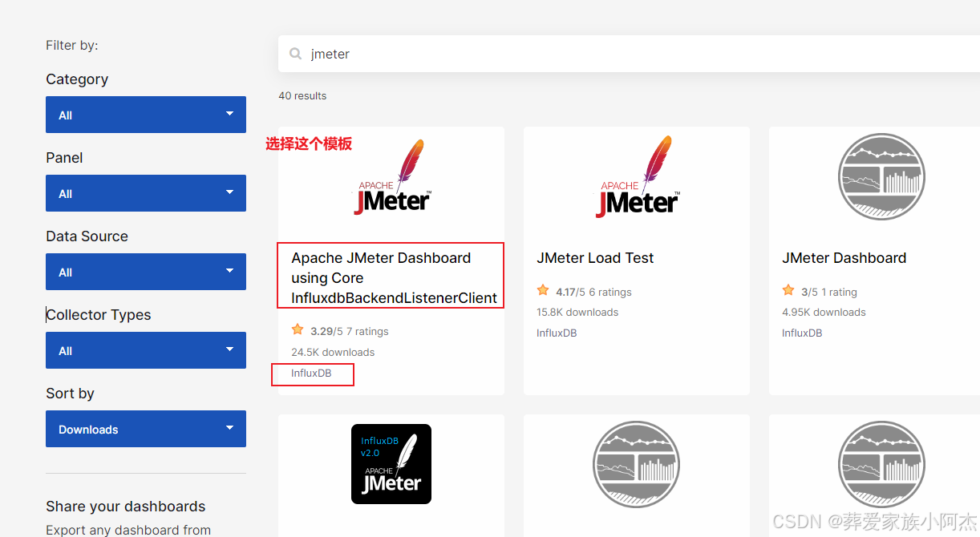The image size is (980, 537).
Task: Click InfluxDB label under JMeter Dashboard card
Action: pos(802,333)
